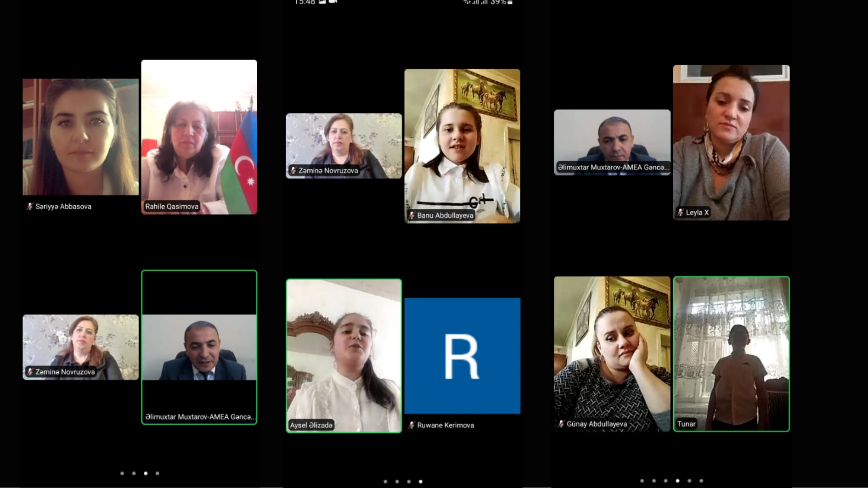Tap the battery icon in the phone status bar
The image size is (868, 488).
(x=510, y=2)
